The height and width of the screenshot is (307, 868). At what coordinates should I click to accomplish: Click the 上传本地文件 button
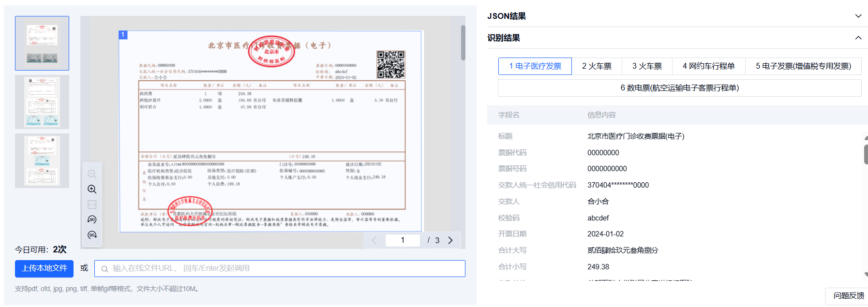(44, 268)
